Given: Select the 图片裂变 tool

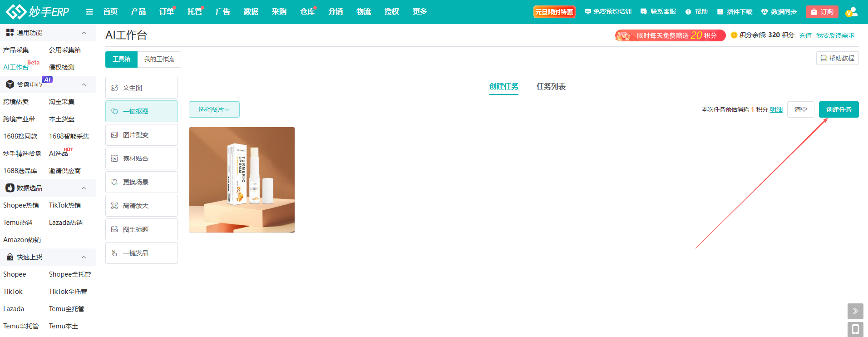Looking at the screenshot, I should pos(142,135).
